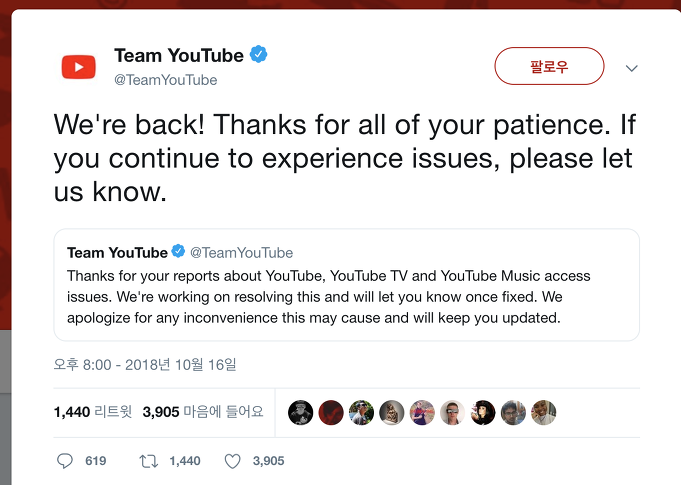Open first liker's black avatar
The width and height of the screenshot is (681, 485).
(x=300, y=412)
